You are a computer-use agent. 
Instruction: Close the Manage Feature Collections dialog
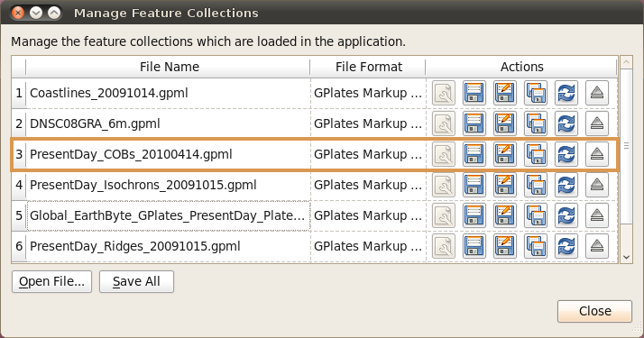[x=594, y=311]
